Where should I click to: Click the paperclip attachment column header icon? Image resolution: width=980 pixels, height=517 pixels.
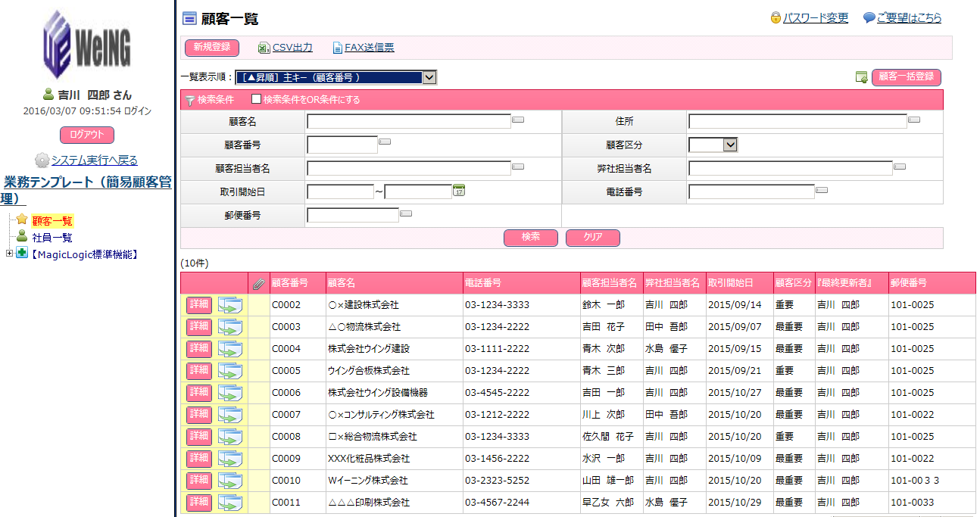click(x=258, y=284)
